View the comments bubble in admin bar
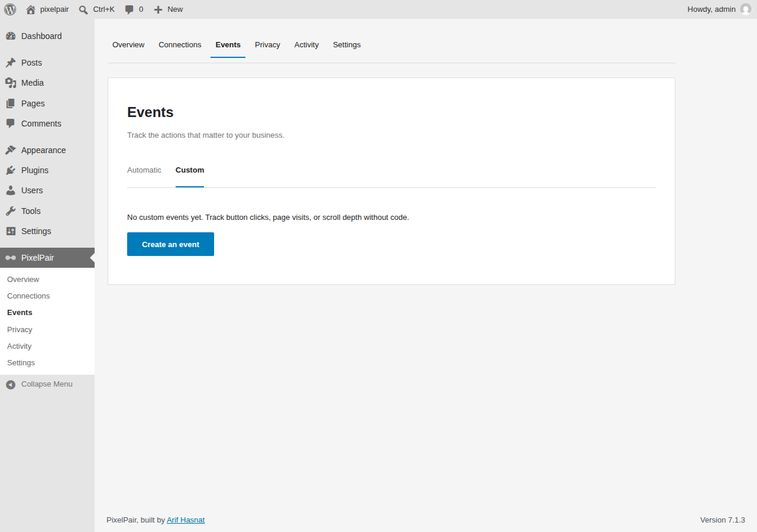Viewport: 757px width, 532px height. tap(130, 9)
